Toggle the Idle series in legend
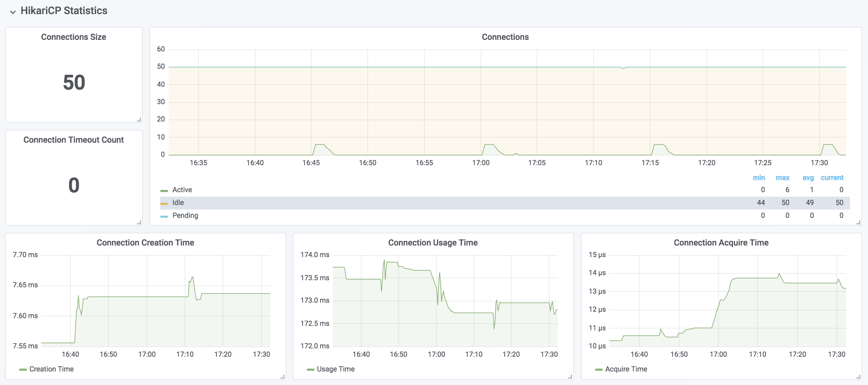 (178, 202)
